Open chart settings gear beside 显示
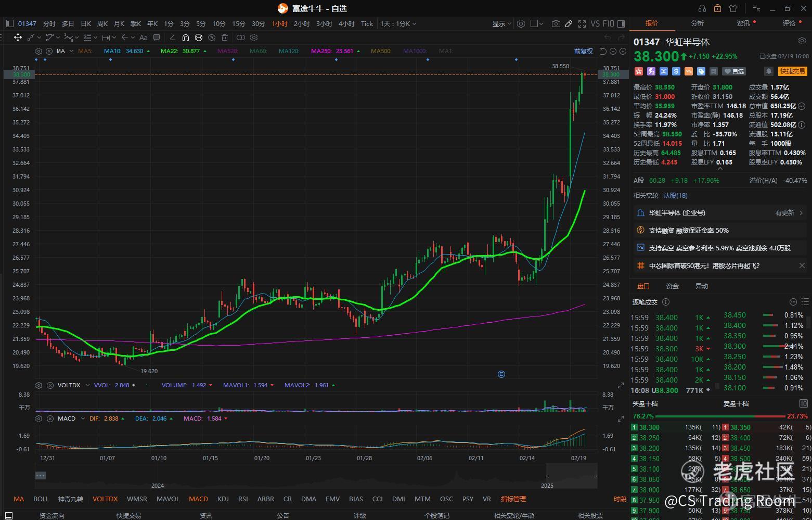Screen dimensions: 812x520 pos(521,23)
